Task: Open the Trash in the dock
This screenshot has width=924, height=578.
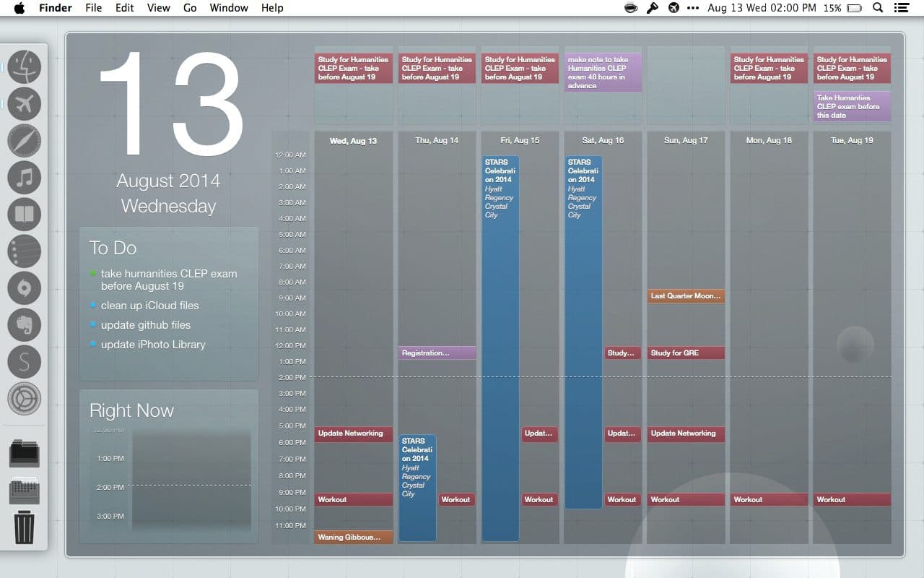Action: coord(25,527)
